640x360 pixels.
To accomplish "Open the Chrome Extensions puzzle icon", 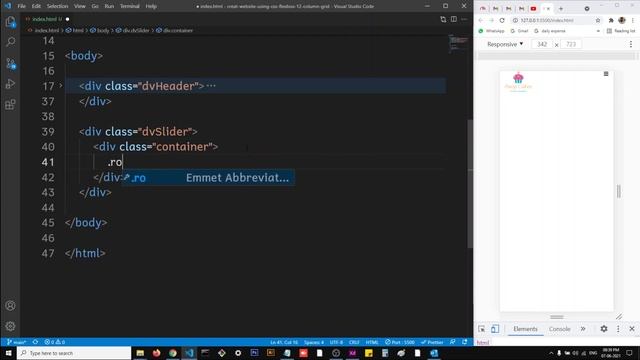I will (611, 20).
